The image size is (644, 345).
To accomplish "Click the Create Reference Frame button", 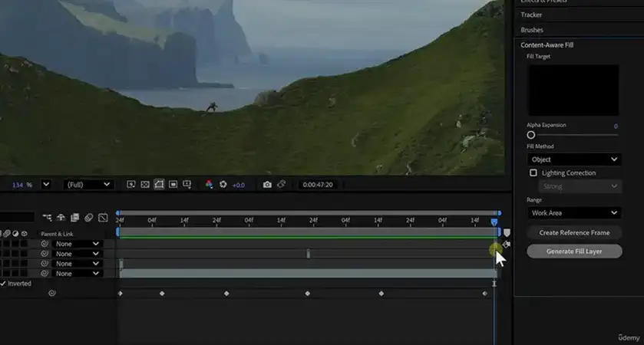I will pos(574,232).
